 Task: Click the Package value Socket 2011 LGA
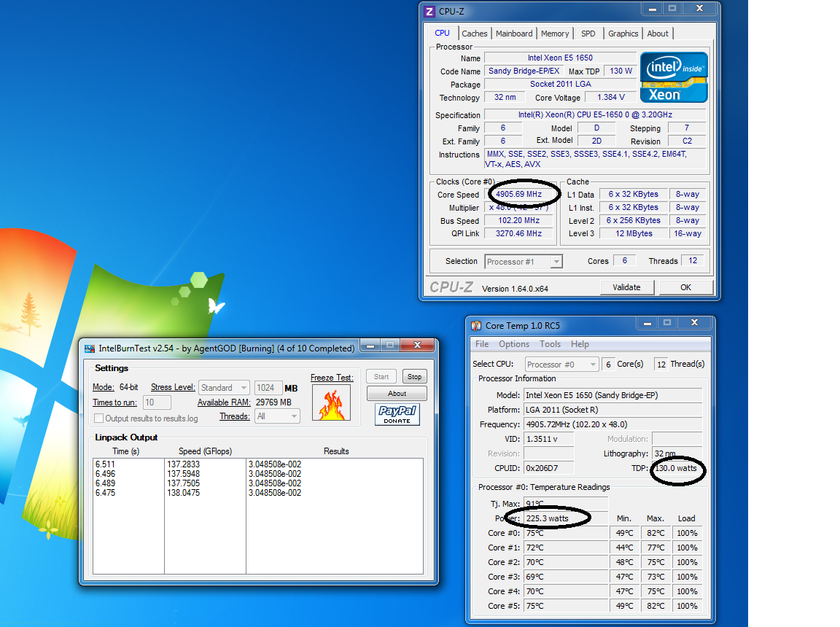[560, 84]
